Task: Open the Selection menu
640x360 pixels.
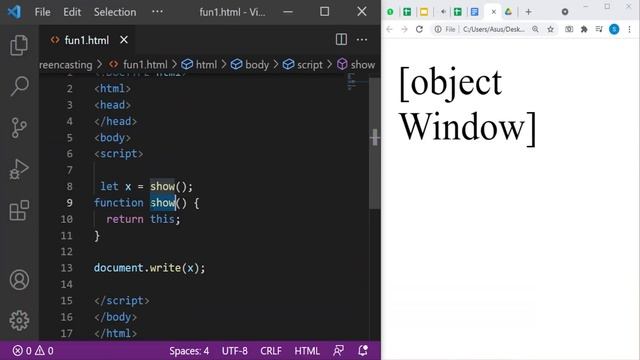Action: pyautogui.click(x=115, y=12)
